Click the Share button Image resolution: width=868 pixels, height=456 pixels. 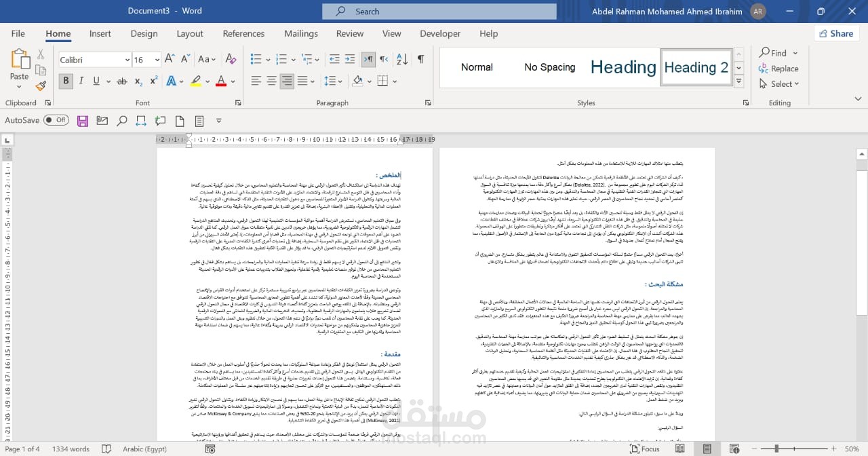click(x=836, y=33)
